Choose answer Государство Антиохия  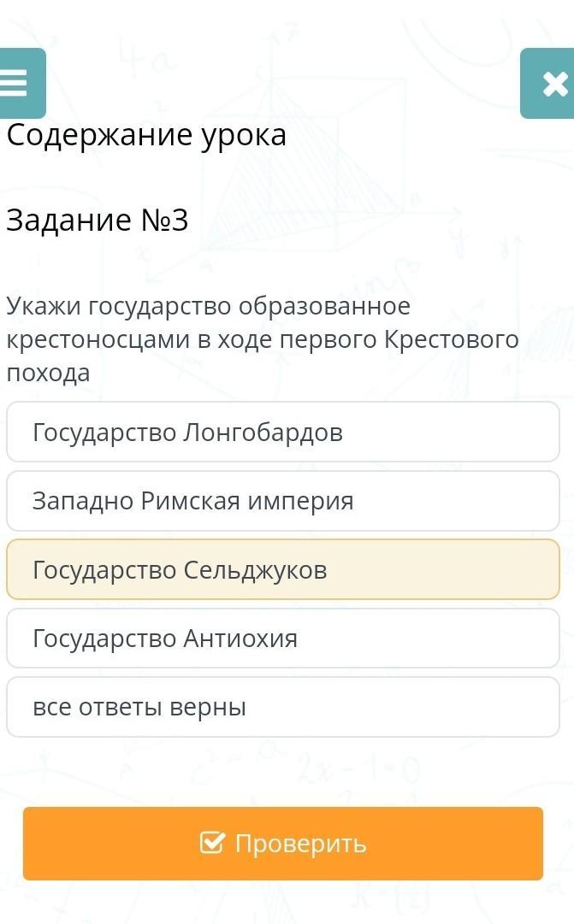282,639
